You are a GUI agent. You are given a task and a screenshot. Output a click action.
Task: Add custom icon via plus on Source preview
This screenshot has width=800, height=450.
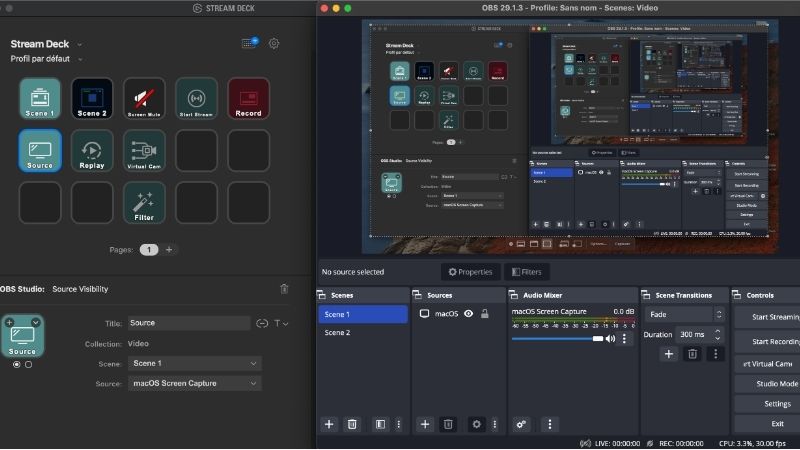click(x=9, y=322)
